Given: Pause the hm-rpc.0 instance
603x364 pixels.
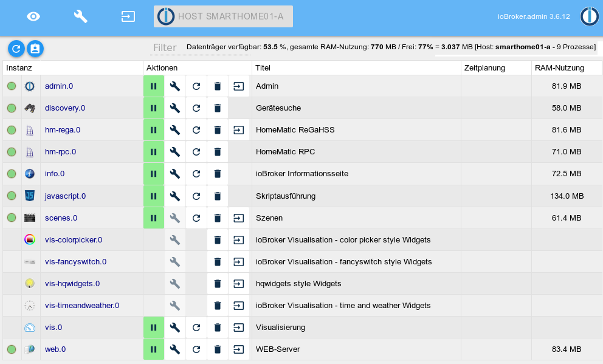Looking at the screenshot, I should (153, 152).
